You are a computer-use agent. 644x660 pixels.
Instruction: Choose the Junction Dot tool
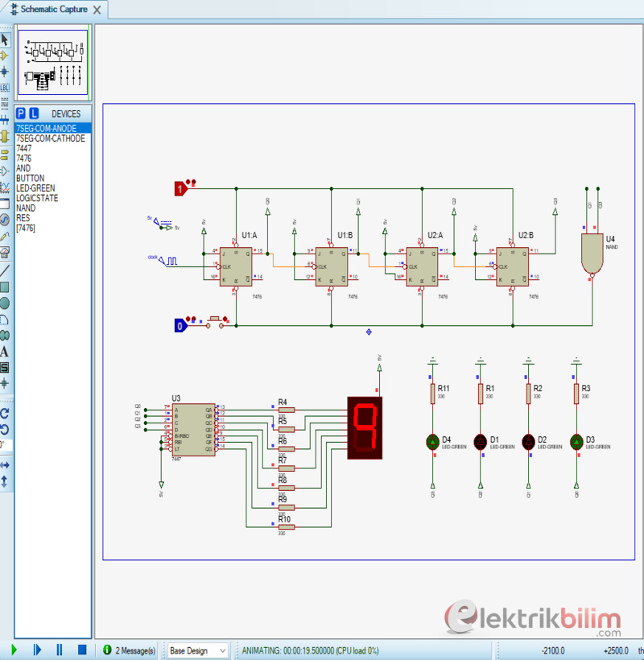pos(5,72)
